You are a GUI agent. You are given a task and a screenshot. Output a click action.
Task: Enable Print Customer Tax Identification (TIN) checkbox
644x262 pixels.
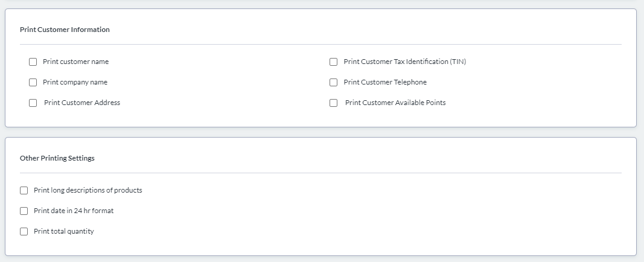(x=333, y=62)
